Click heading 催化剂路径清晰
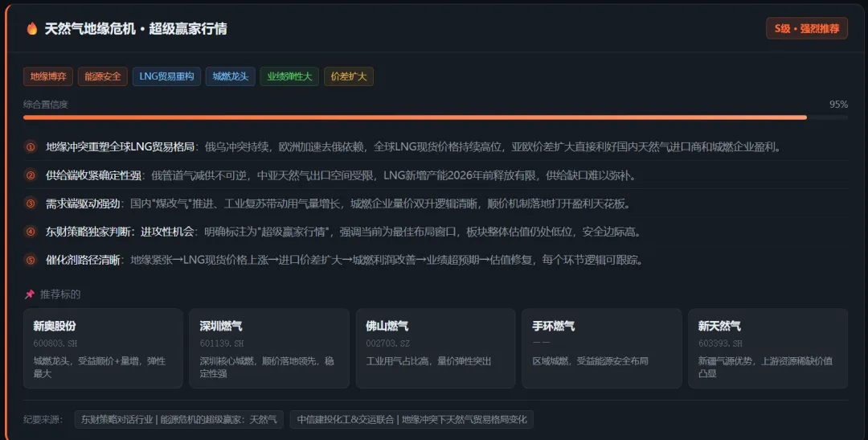 point(83,260)
